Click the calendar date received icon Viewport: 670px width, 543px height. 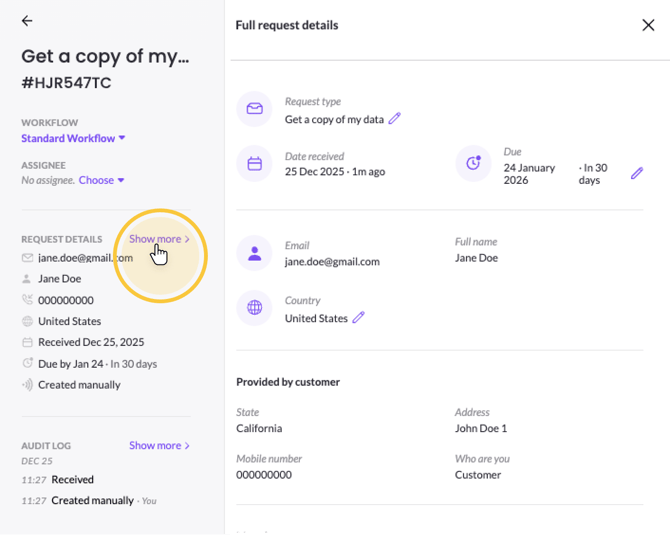pos(254,163)
